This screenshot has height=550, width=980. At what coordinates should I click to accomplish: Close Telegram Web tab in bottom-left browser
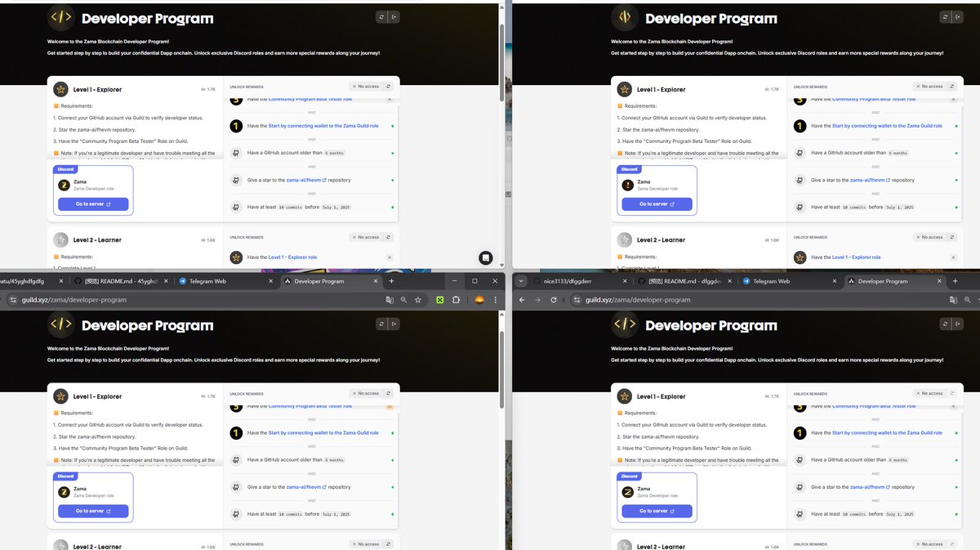pyautogui.click(x=270, y=280)
